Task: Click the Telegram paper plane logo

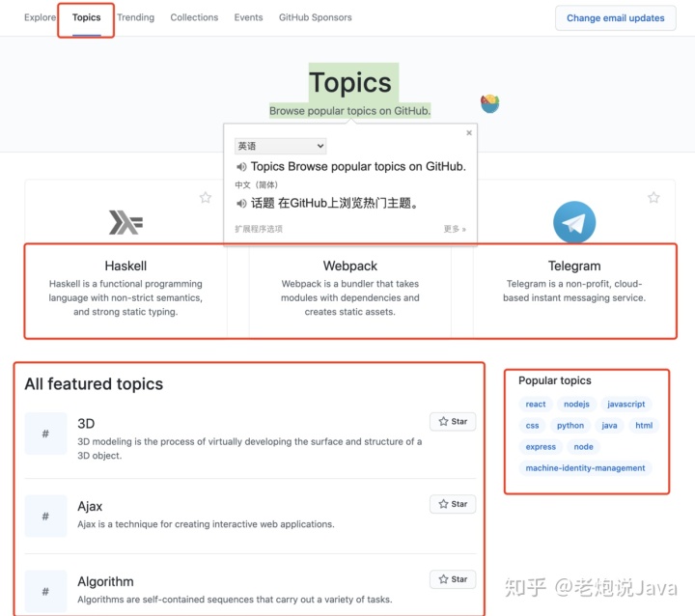Action: pos(574,222)
